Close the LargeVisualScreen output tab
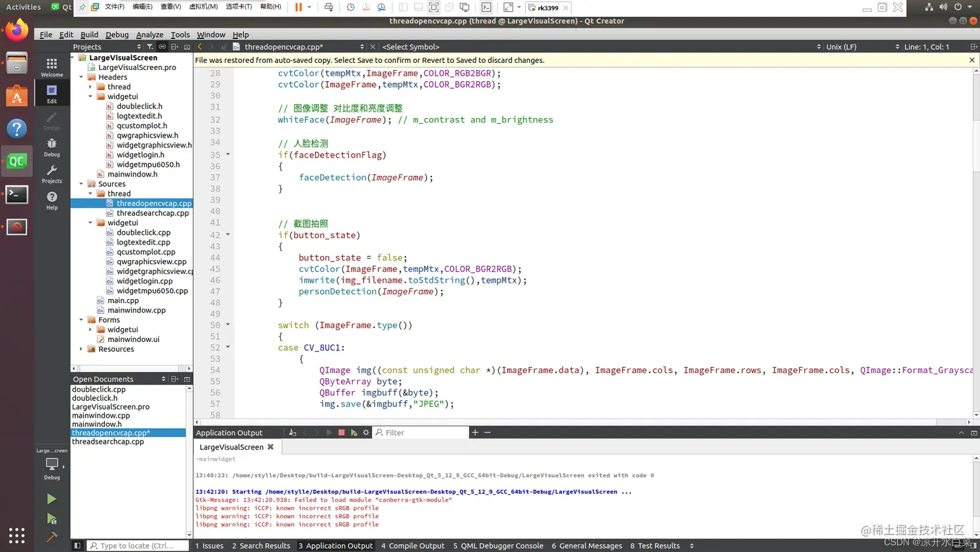Screen dimensions: 980x552 [270, 447]
